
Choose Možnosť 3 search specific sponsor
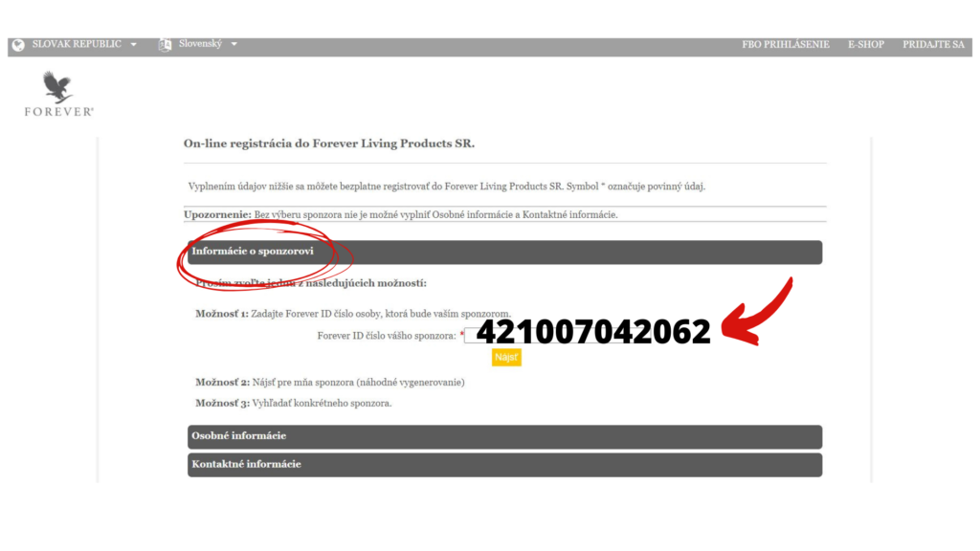tap(294, 404)
